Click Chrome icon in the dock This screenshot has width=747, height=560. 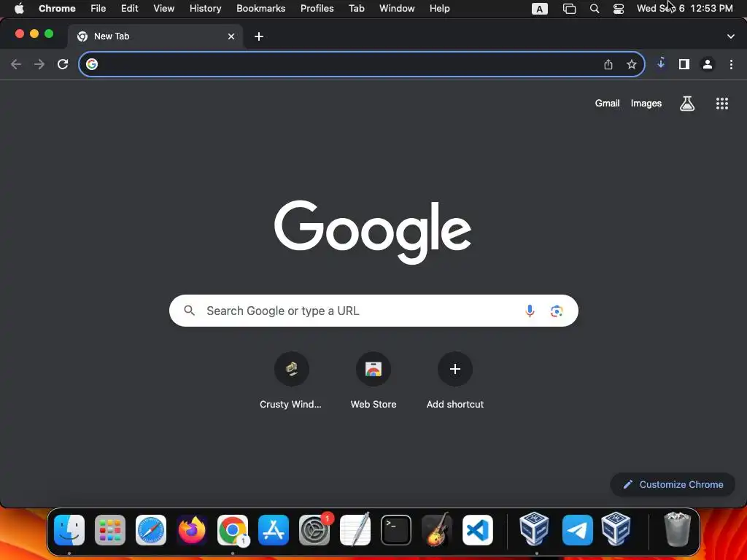(233, 530)
